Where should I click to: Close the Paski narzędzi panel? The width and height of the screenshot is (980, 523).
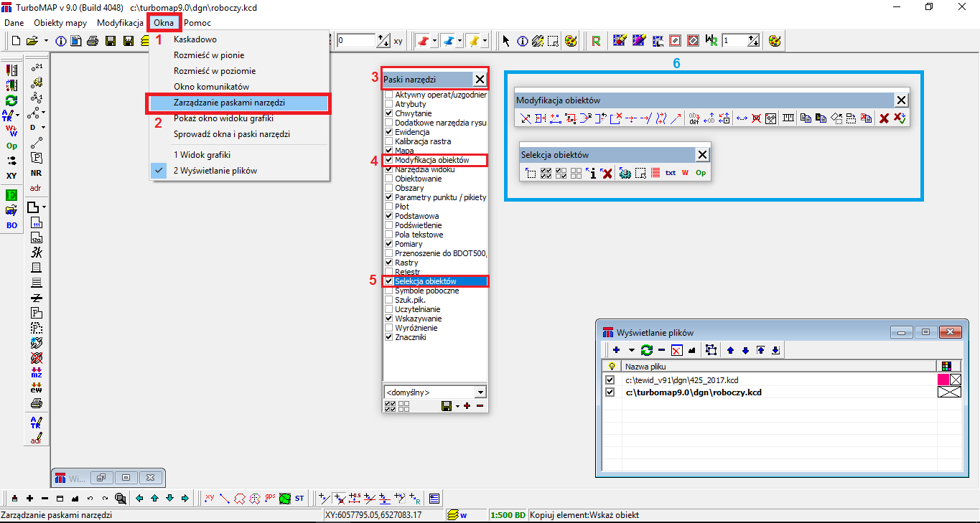[480, 80]
